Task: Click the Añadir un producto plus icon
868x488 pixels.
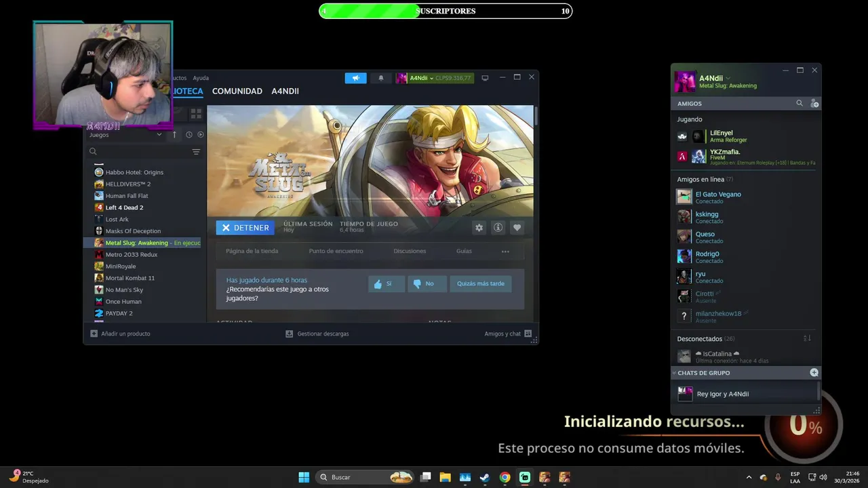Action: coord(94,333)
